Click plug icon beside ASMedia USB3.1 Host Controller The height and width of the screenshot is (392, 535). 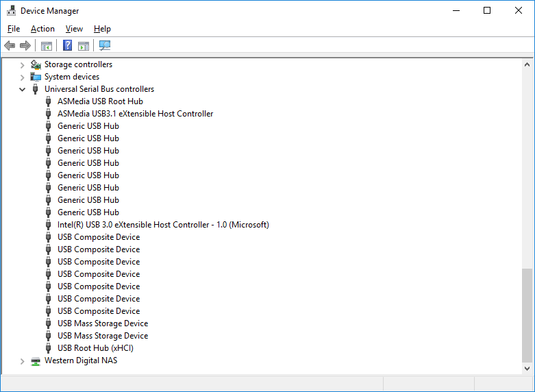click(49, 114)
